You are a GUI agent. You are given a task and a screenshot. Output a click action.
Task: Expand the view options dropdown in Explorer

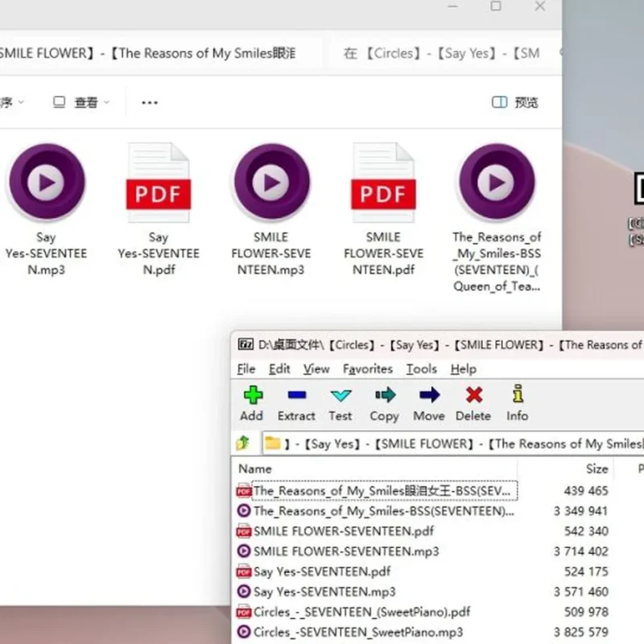click(x=81, y=102)
